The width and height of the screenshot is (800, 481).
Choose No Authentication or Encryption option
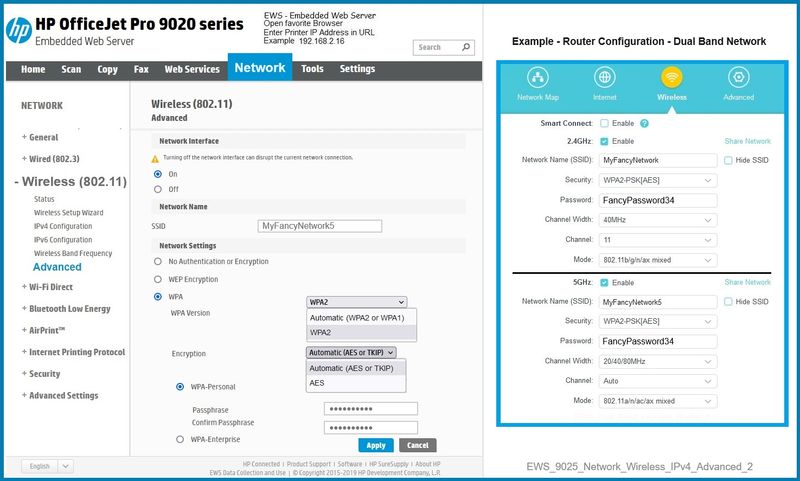tap(158, 261)
